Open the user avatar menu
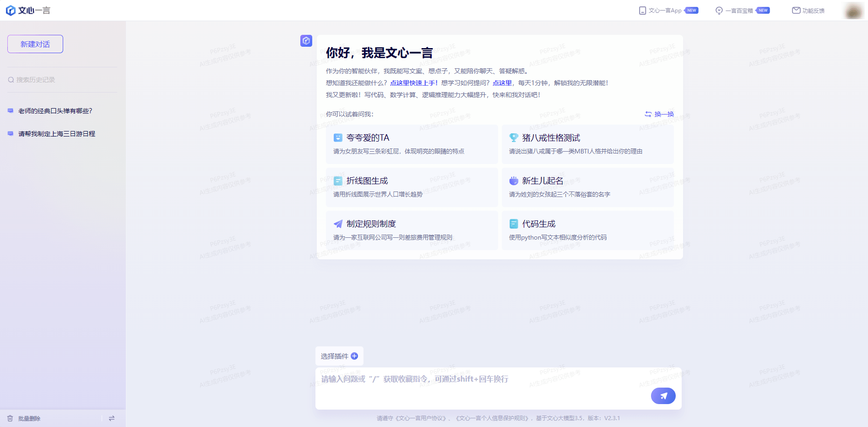868x427 pixels. (853, 10)
